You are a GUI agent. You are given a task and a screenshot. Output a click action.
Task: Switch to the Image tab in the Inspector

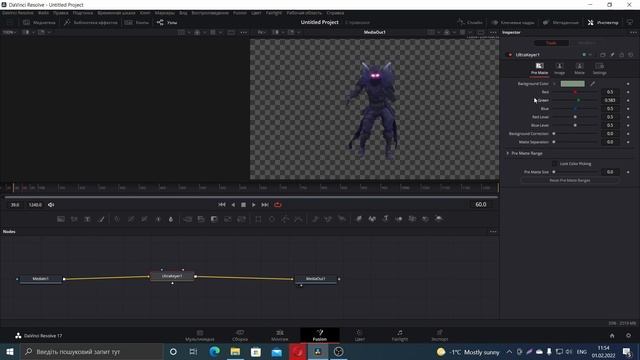coord(559,69)
